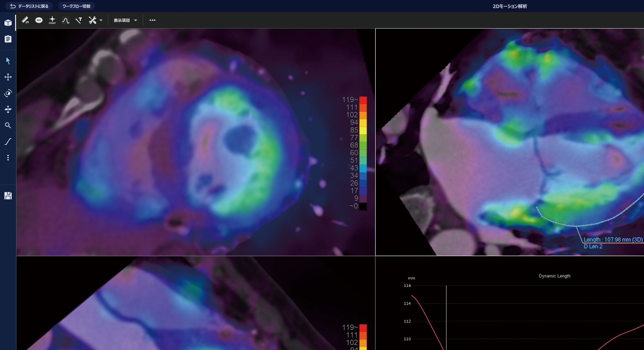Choose the POINT marker tool
Viewport: 644px width, 350px height.
point(52,20)
